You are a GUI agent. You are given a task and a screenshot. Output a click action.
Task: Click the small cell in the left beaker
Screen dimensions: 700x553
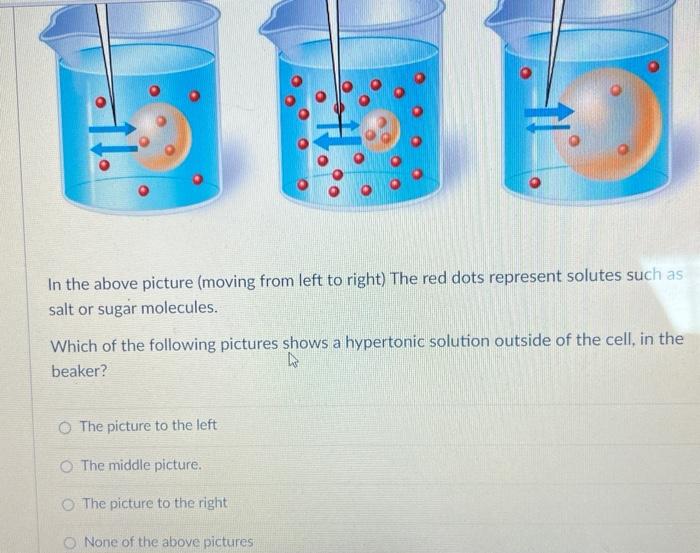162,137
